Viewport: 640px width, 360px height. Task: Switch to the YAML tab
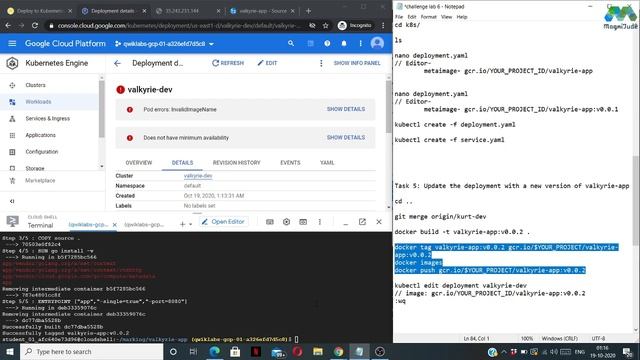pyautogui.click(x=327, y=162)
